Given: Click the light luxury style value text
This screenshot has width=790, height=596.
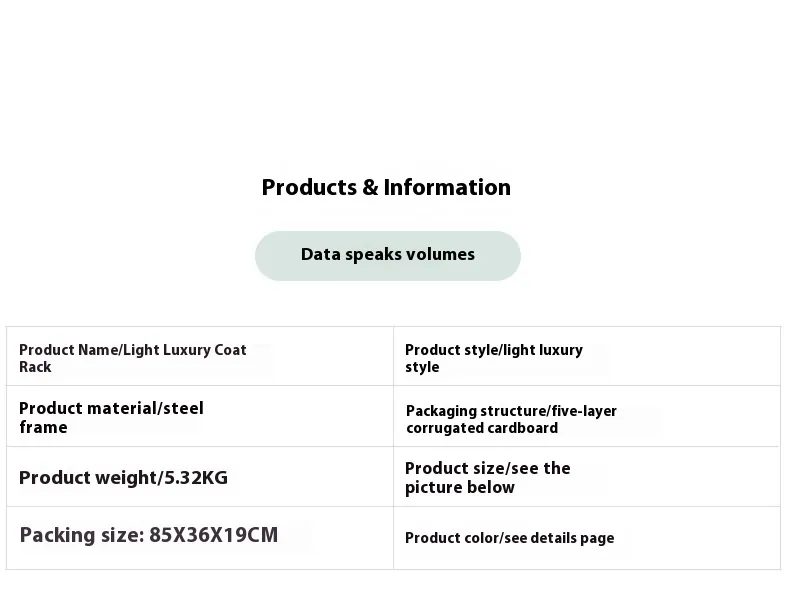Looking at the screenshot, I should pyautogui.click(x=543, y=350).
